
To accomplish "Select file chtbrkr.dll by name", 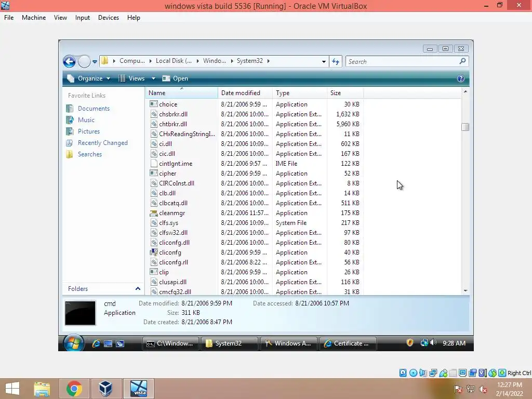I will (173, 124).
